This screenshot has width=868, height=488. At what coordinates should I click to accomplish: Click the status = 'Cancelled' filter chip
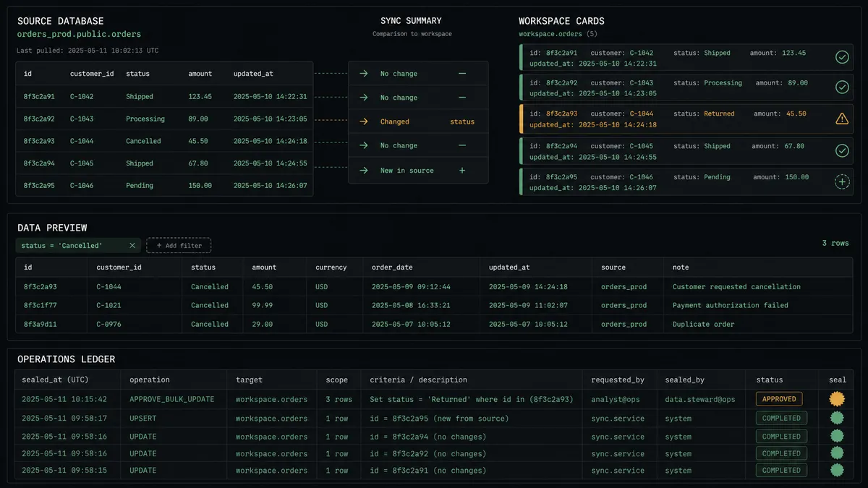[78, 246]
